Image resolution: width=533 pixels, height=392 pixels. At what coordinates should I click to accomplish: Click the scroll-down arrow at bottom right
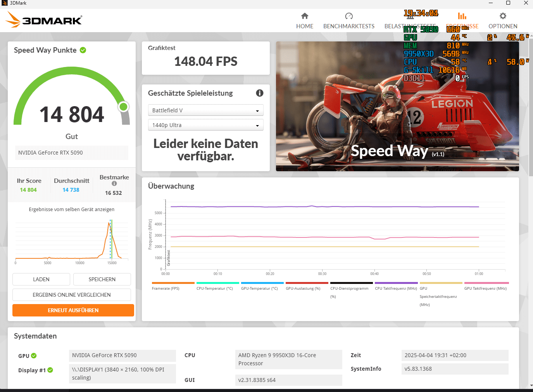[x=531, y=385]
